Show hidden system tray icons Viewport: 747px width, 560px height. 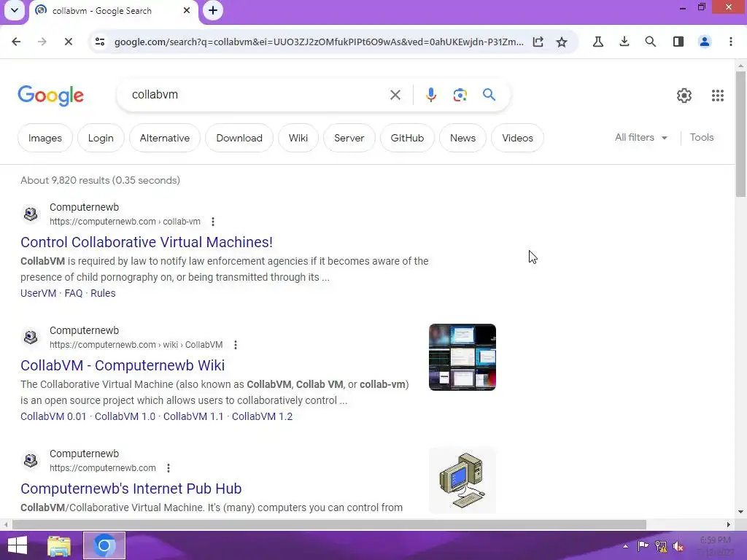point(625,546)
